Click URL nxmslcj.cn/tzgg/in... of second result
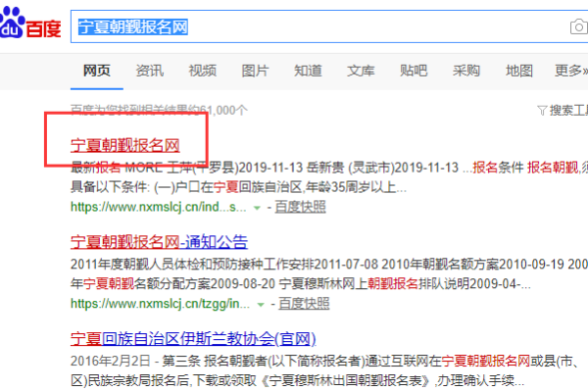Image resolution: width=588 pixels, height=391 pixels. coord(160,304)
